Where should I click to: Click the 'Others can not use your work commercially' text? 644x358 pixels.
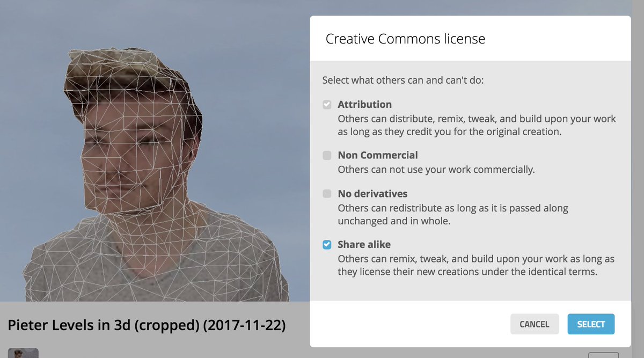point(436,170)
